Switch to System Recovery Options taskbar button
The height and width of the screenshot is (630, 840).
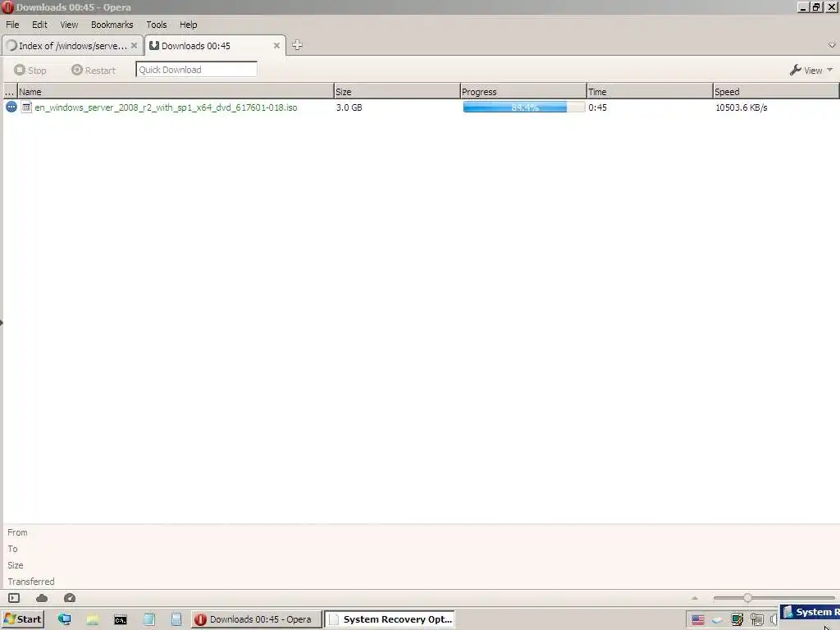(x=390, y=619)
